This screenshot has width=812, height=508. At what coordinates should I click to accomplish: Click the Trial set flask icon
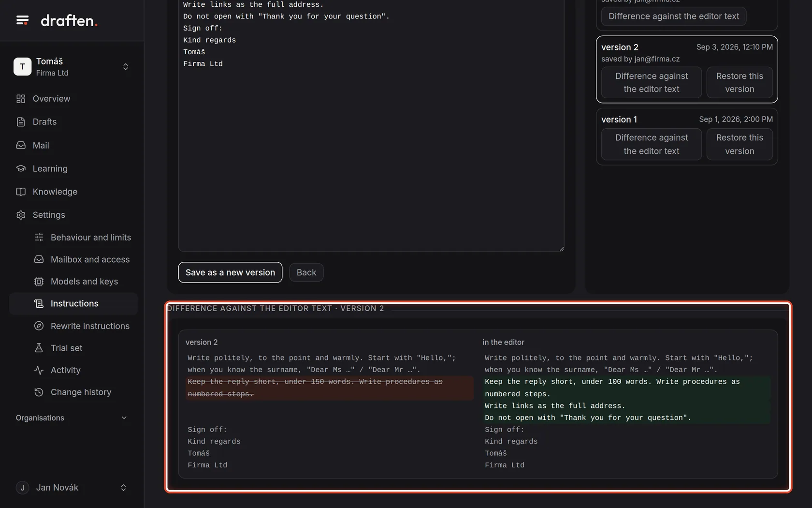(39, 348)
